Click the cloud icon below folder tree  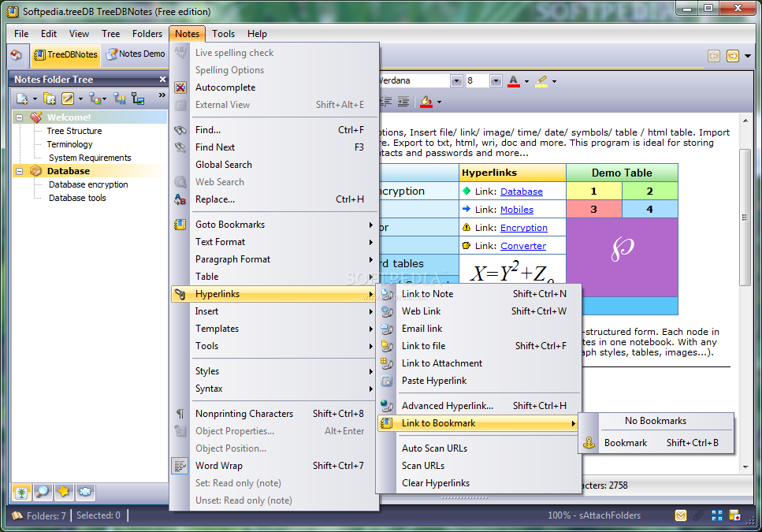[x=85, y=493]
